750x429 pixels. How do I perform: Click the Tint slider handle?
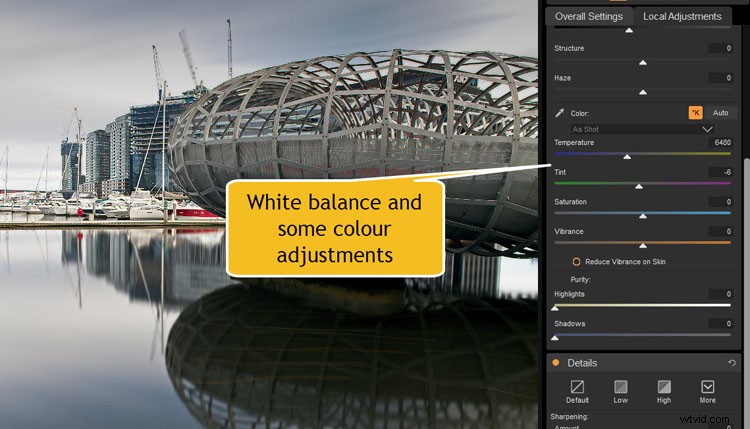tap(639, 186)
